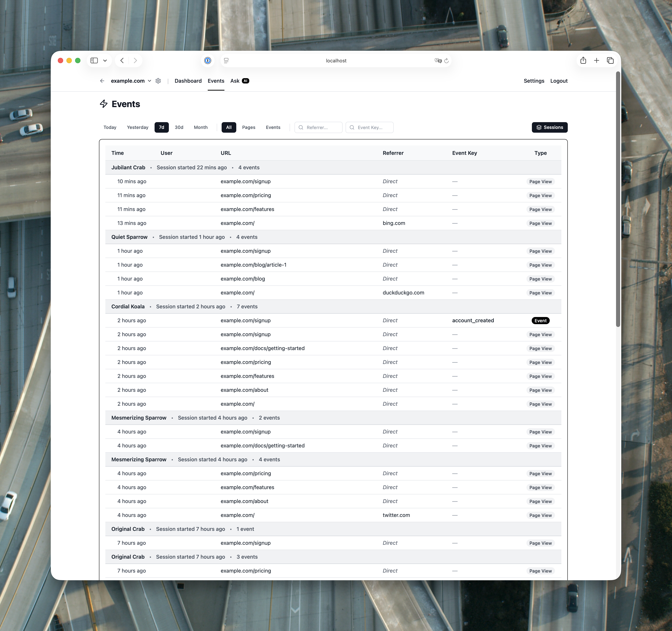Open the site settings gear beside example.com
The image size is (672, 631).
coord(158,81)
